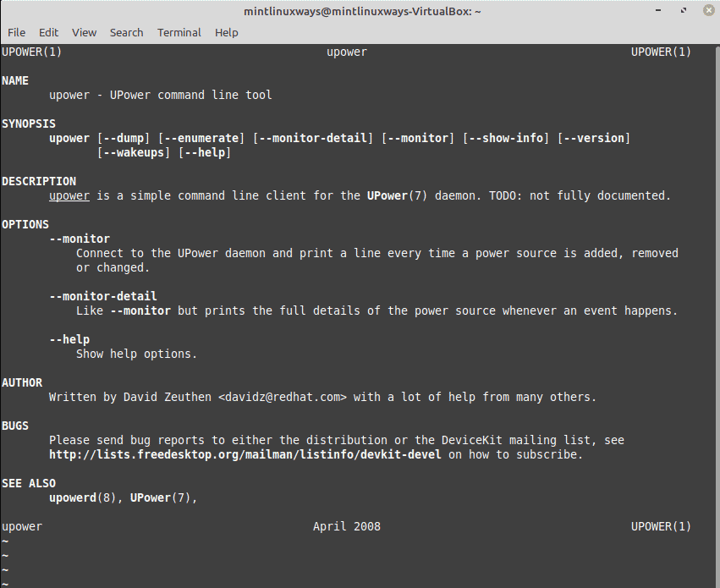Click the DESCRIPTION section heading
The image size is (720, 588).
[39, 181]
